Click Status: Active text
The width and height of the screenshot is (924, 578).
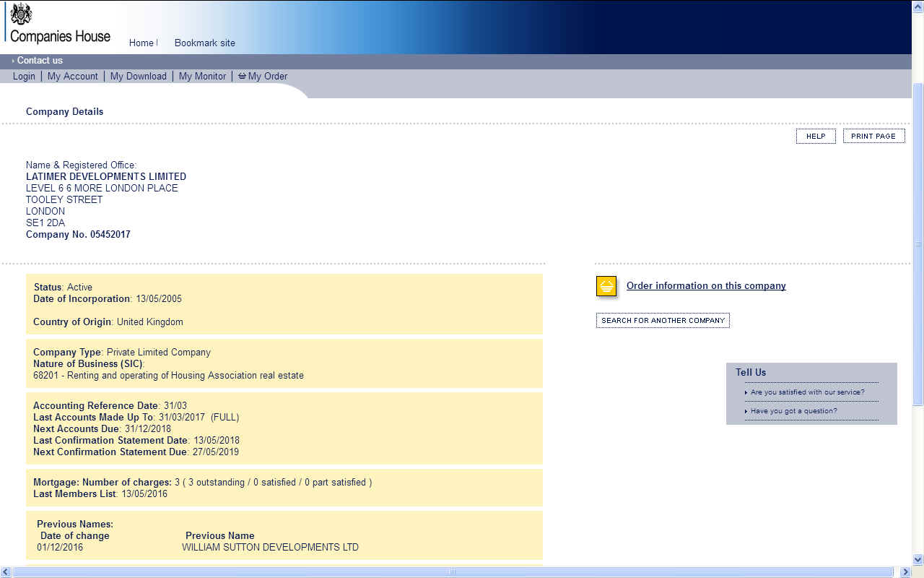pyautogui.click(x=63, y=288)
